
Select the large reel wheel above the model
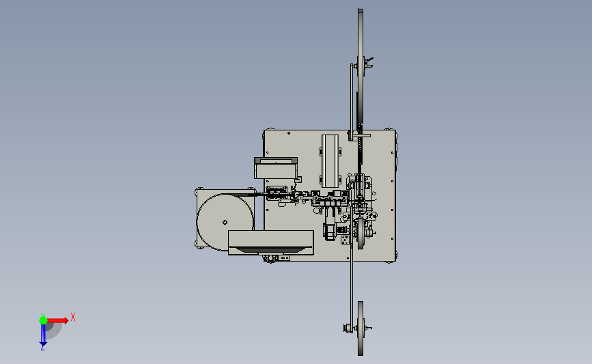[361, 67]
